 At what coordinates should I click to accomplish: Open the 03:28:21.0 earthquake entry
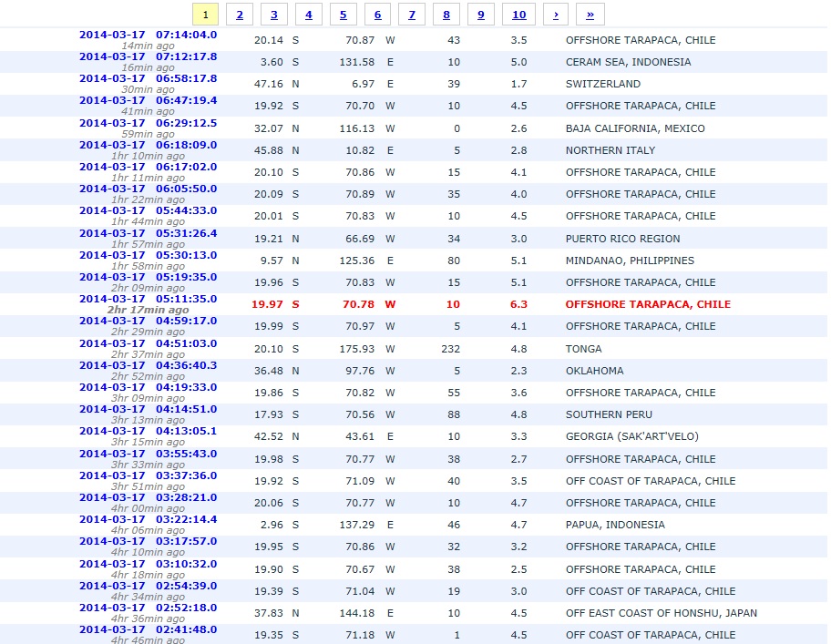148,497
